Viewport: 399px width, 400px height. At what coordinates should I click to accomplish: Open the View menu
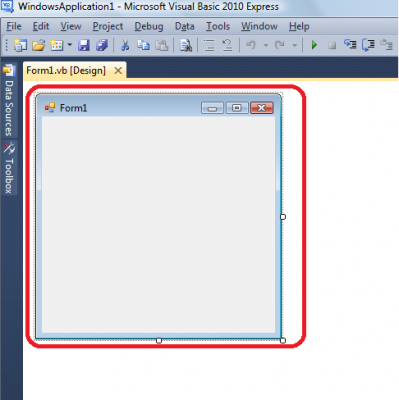(x=71, y=26)
